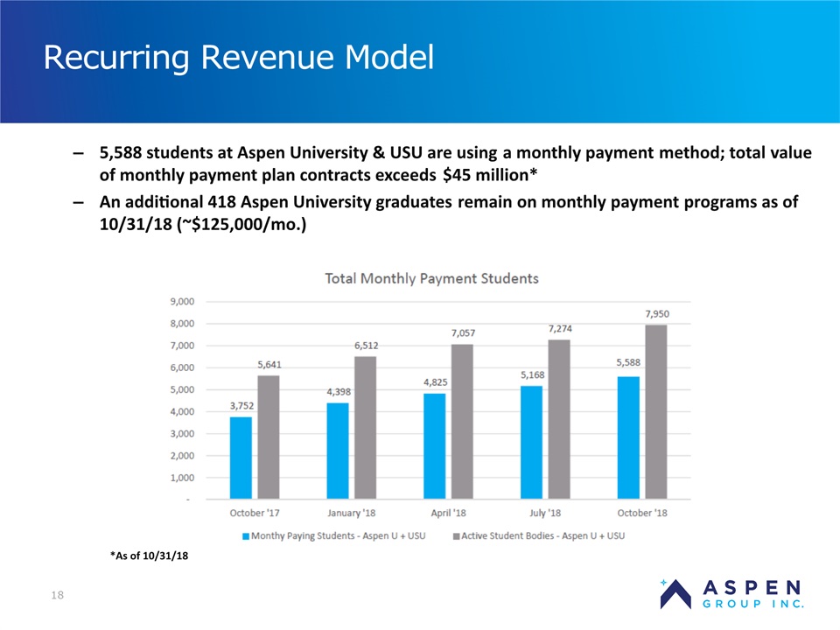The height and width of the screenshot is (630, 840).
Task: Click the "GROUP INC." text under the wordmark
Action: click(x=753, y=605)
